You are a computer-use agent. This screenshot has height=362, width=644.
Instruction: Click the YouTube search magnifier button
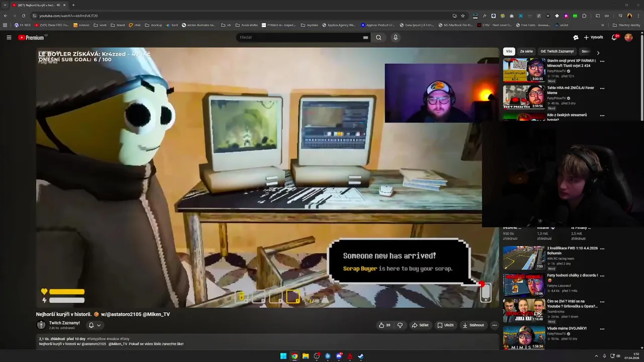[378, 37]
